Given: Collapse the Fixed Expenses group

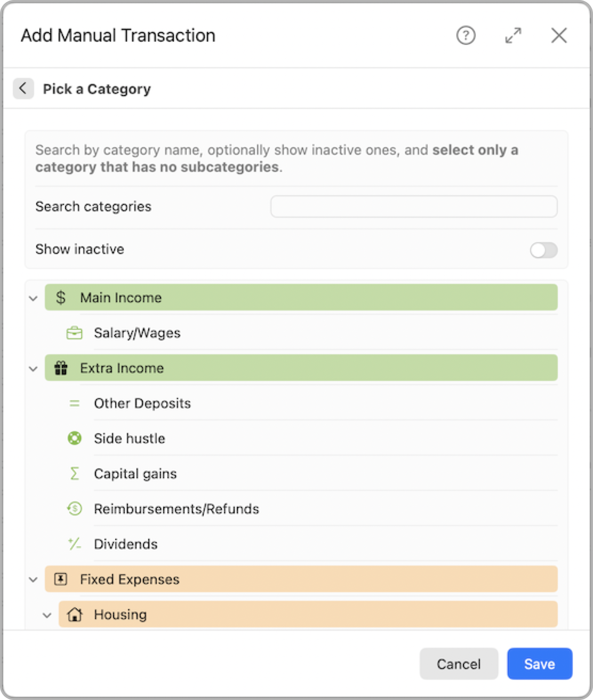Looking at the screenshot, I should tap(33, 579).
